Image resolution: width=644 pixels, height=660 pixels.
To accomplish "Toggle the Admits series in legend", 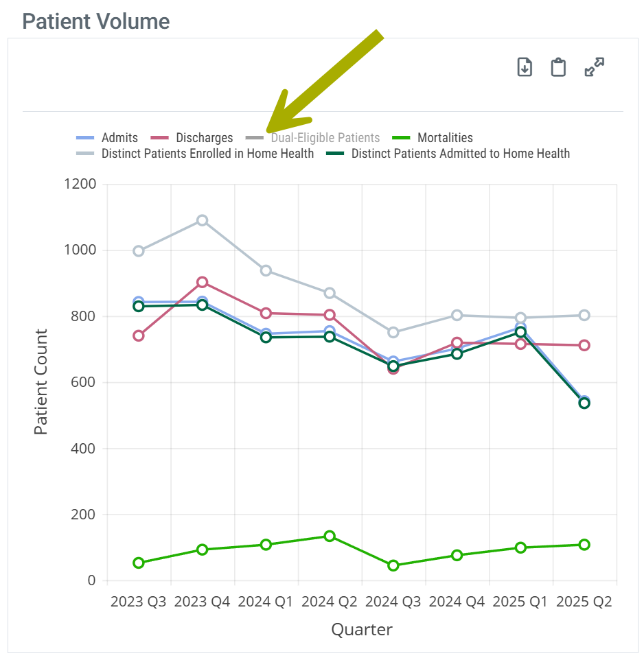I will (119, 138).
